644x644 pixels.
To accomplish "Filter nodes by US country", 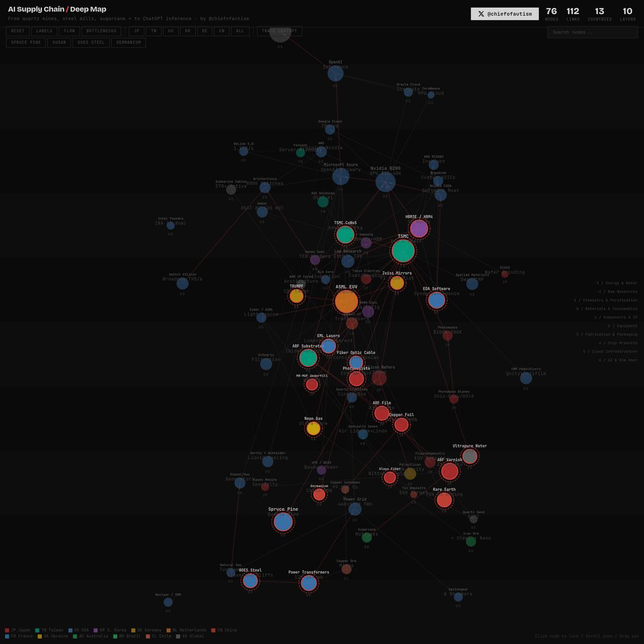I will pyautogui.click(x=171, y=31).
